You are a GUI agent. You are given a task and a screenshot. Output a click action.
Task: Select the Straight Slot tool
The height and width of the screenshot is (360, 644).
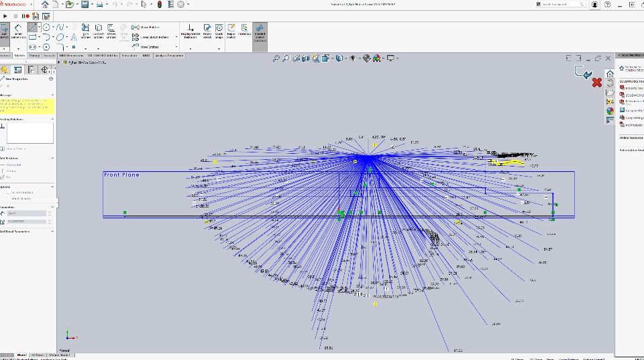pos(32,47)
